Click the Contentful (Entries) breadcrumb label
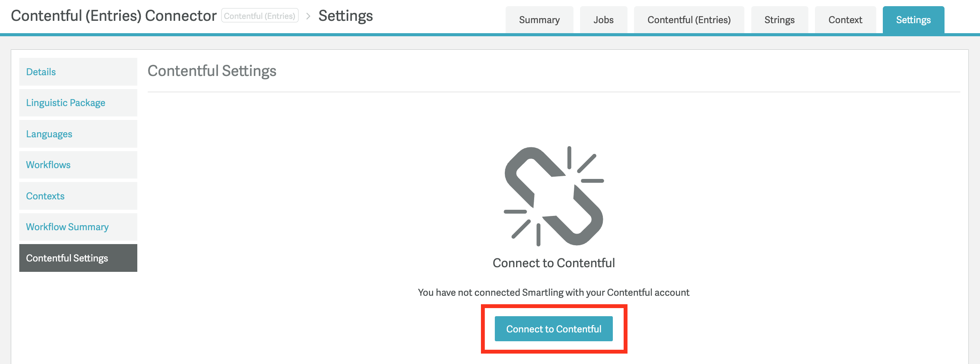 (260, 15)
